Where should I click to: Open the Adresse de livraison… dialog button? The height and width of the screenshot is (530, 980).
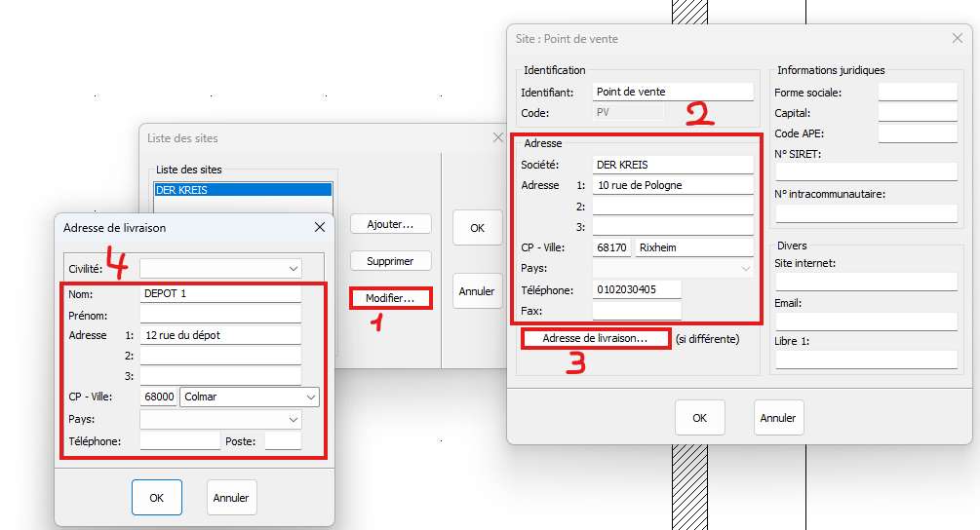pos(595,339)
